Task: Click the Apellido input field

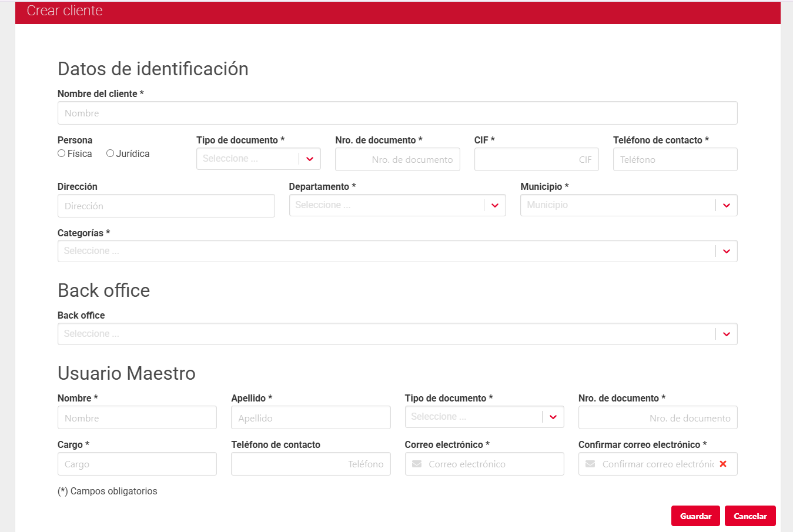Action: coord(310,417)
